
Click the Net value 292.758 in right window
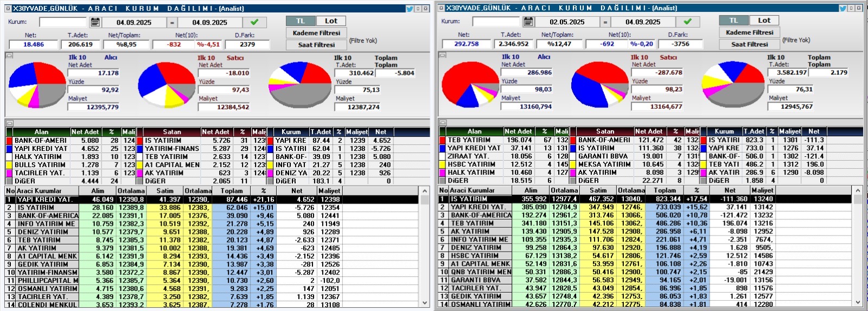[466, 44]
